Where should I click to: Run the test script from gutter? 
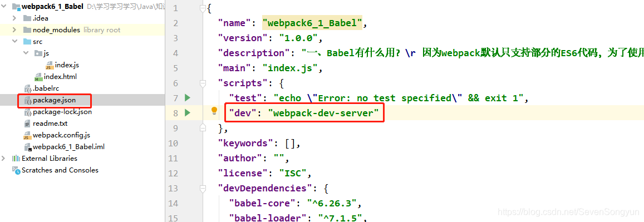point(188,98)
